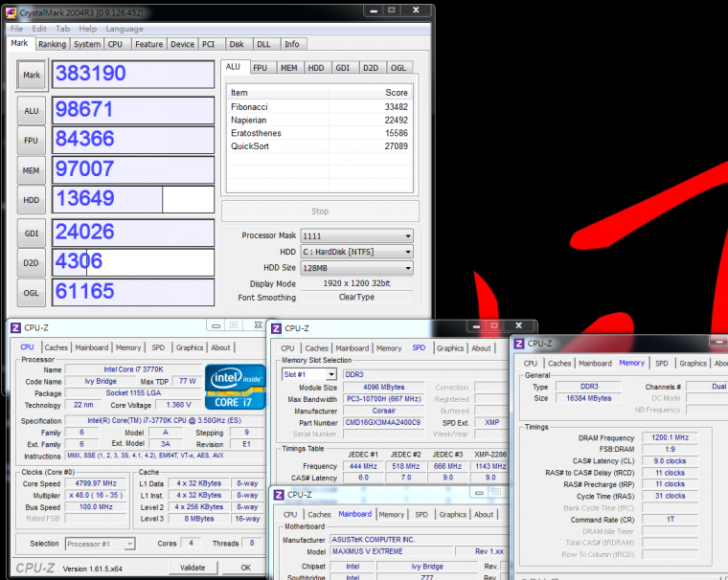Click the CPU-Z icon of the Memory Slot Selection window

click(275, 328)
